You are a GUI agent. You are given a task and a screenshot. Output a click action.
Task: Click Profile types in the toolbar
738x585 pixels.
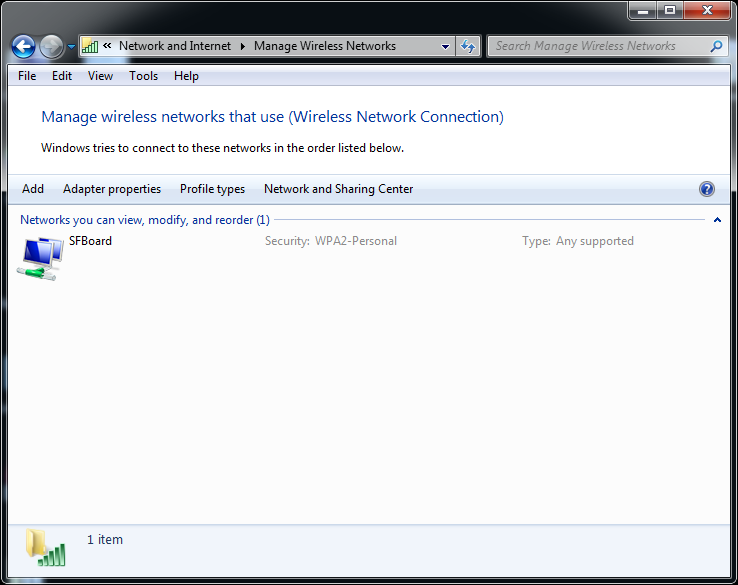point(212,189)
